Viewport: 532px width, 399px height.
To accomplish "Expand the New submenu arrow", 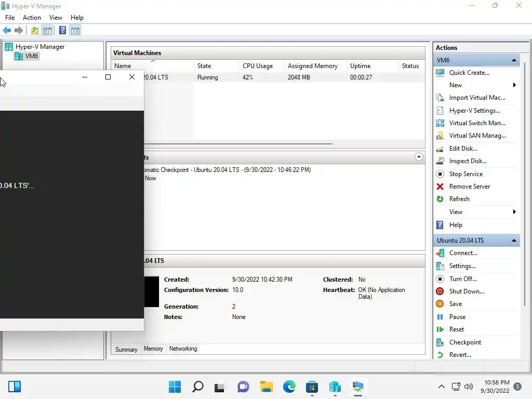I will click(x=514, y=85).
